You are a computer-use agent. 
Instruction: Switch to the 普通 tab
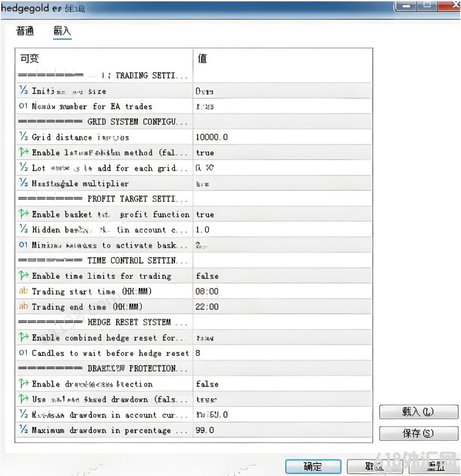tap(25, 31)
